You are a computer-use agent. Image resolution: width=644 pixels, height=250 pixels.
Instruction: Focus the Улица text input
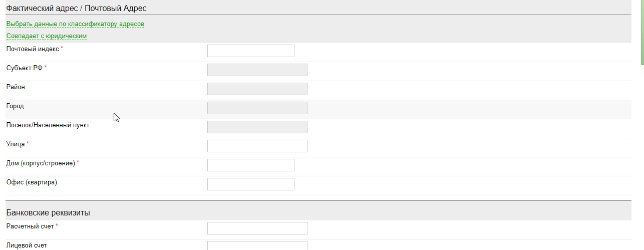[257, 146]
